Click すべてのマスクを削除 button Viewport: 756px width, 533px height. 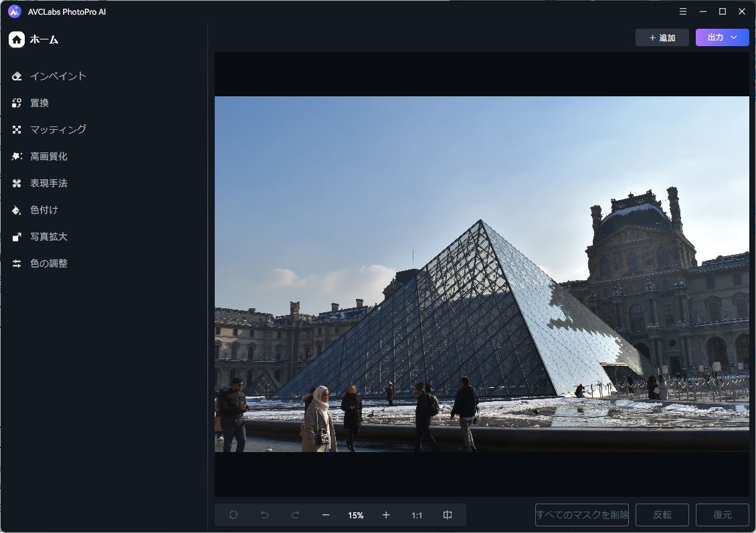pyautogui.click(x=582, y=515)
